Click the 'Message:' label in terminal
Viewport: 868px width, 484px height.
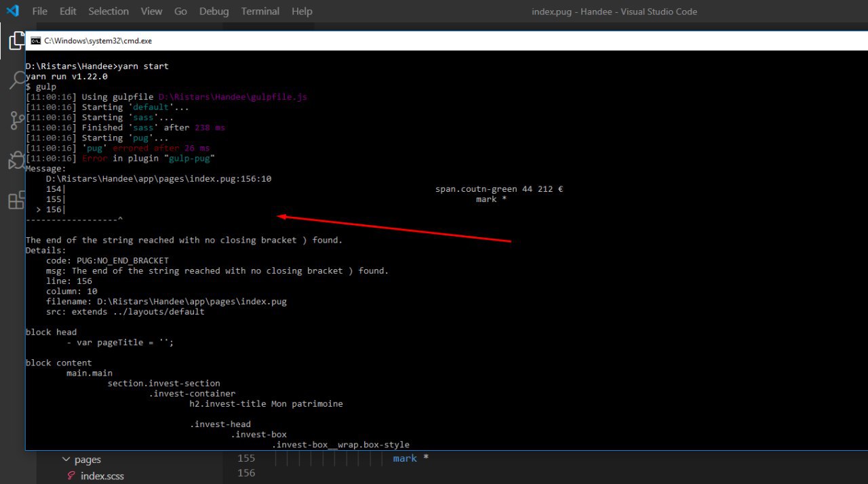pos(46,169)
